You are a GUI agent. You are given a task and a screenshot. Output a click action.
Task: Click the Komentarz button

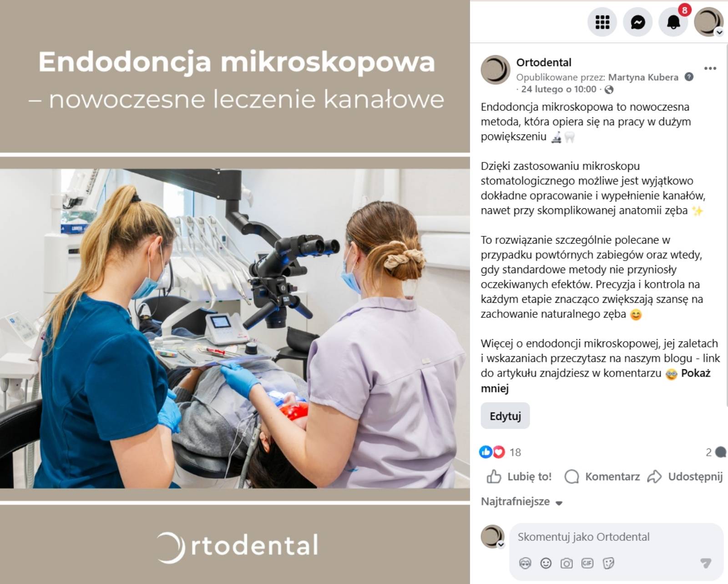pos(602,477)
